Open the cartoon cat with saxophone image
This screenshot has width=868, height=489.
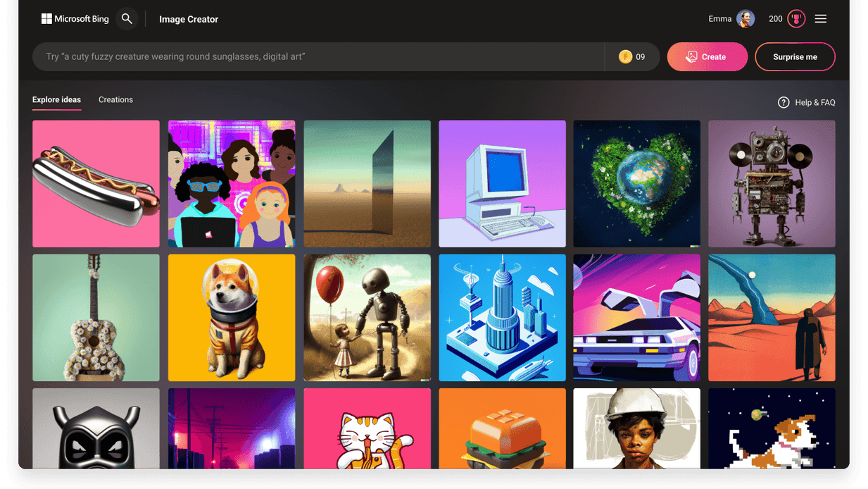pyautogui.click(x=367, y=428)
